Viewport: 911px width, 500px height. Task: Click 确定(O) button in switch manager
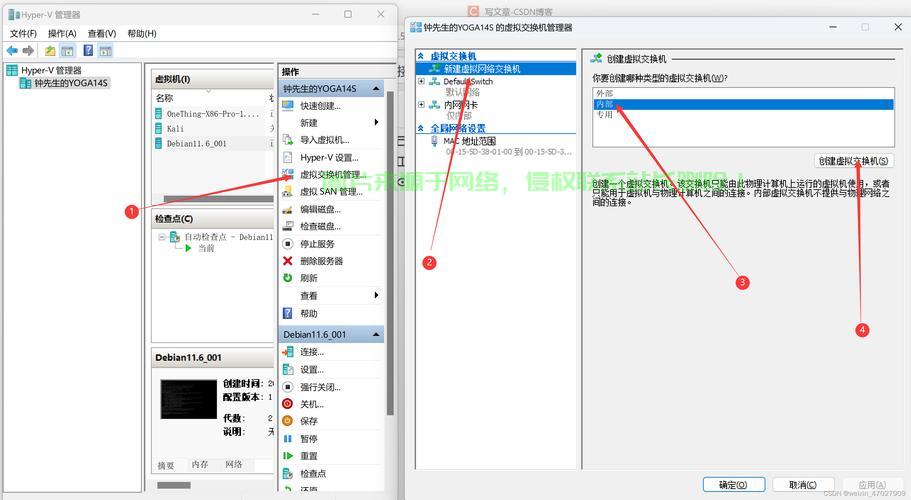click(x=733, y=485)
